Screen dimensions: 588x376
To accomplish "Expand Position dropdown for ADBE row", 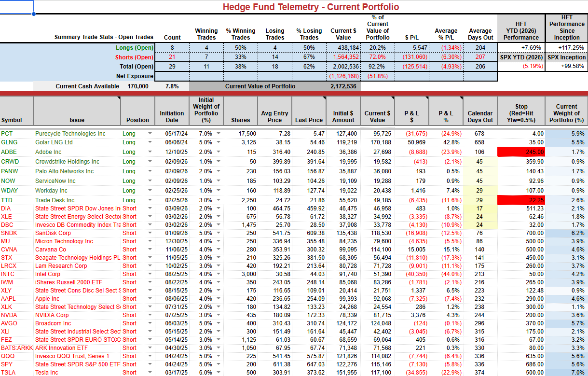I will click(150, 152).
